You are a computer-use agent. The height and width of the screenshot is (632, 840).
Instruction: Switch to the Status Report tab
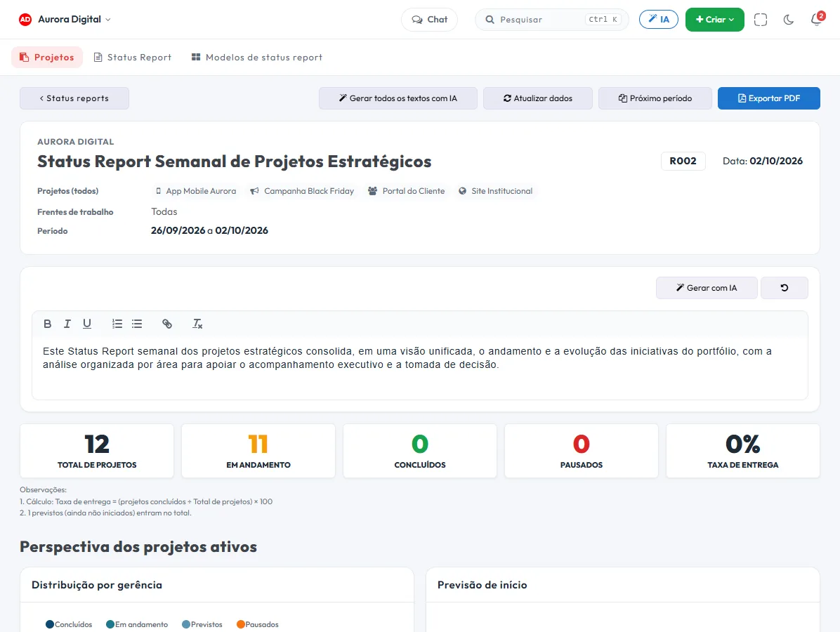133,58
